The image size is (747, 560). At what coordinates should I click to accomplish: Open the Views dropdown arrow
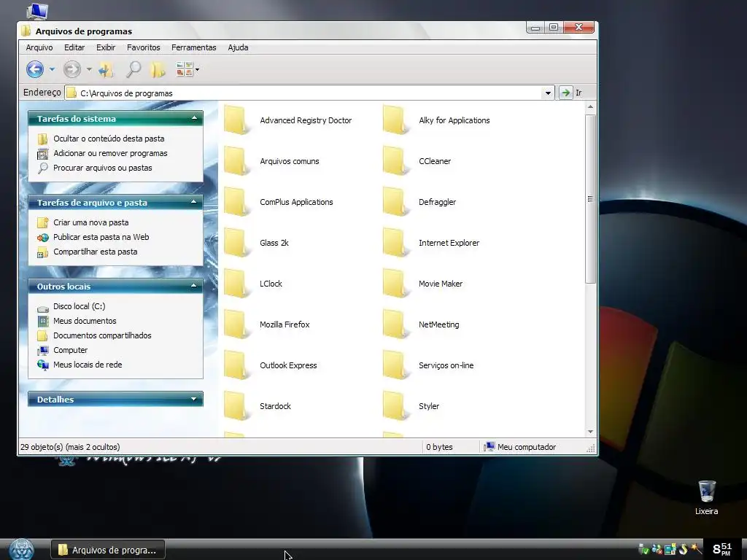pos(197,69)
